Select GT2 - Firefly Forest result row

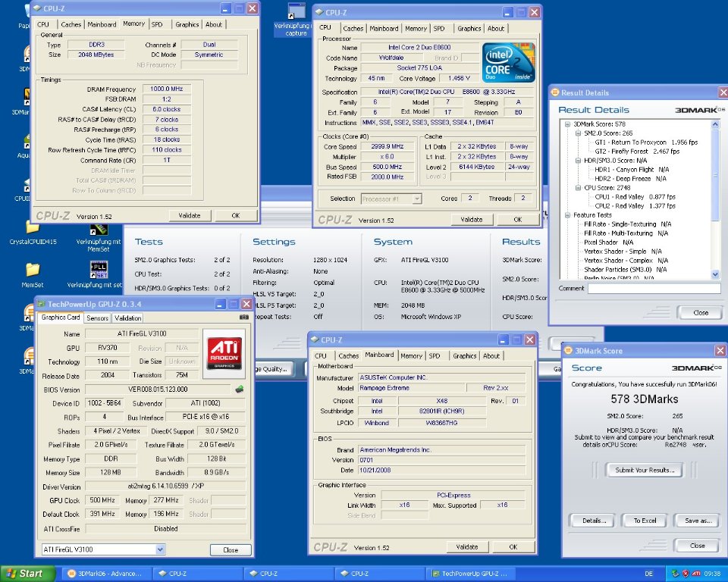coord(636,152)
